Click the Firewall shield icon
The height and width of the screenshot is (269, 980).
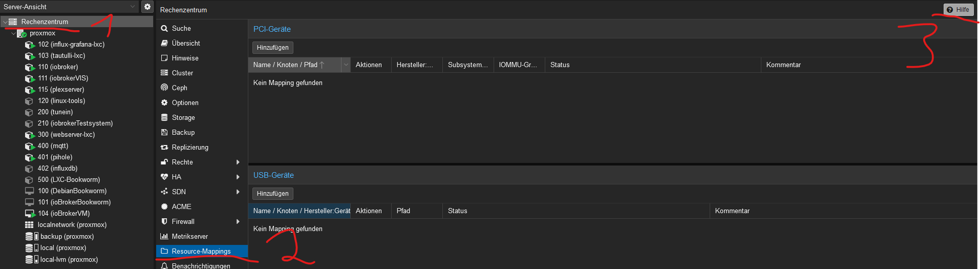click(x=164, y=221)
